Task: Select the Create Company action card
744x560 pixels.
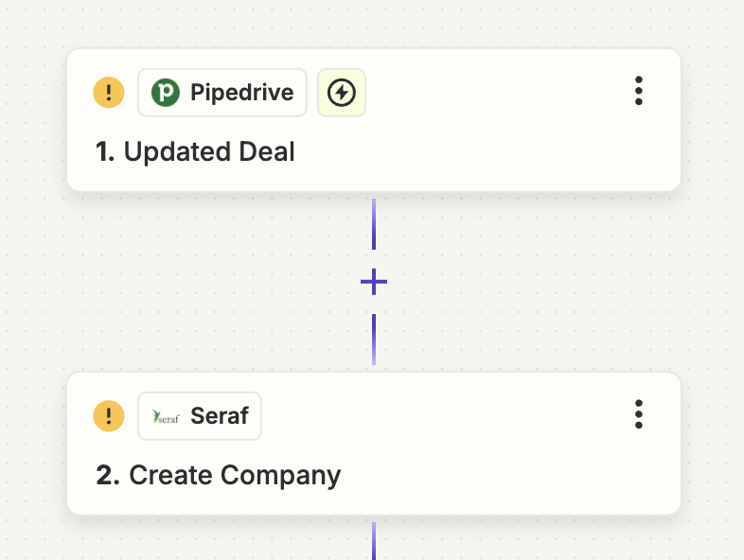Action: (x=374, y=444)
